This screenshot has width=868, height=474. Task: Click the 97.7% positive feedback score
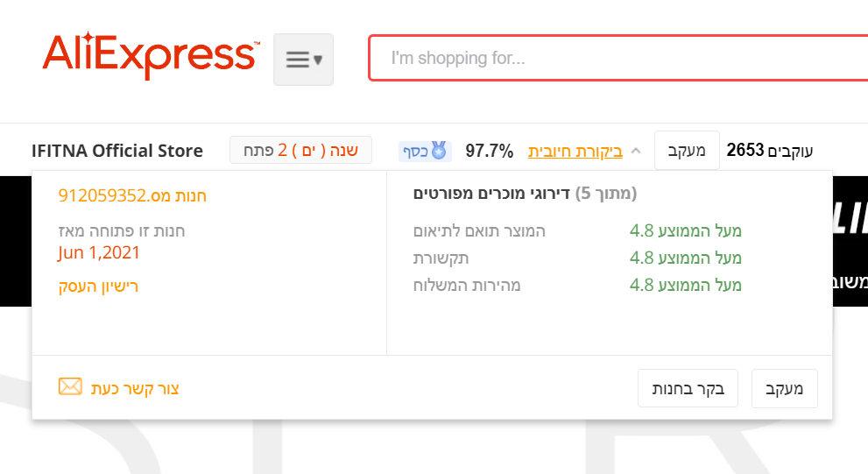click(489, 151)
